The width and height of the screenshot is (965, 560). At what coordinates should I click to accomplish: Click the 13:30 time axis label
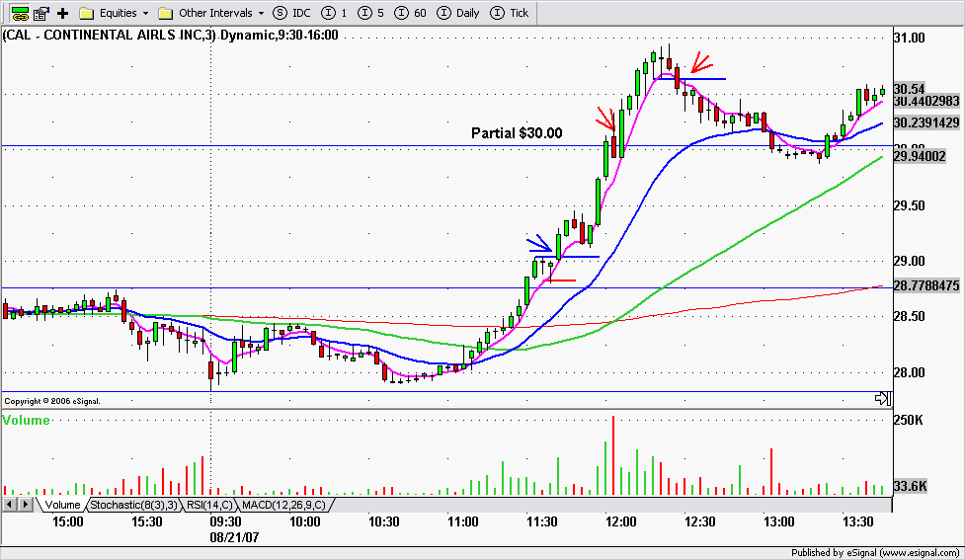coord(857,522)
